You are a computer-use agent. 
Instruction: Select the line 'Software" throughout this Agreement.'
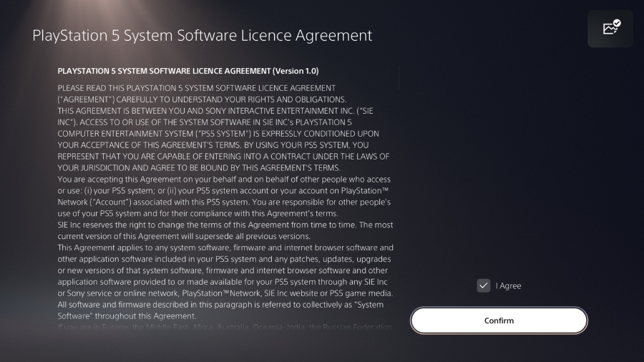click(127, 316)
